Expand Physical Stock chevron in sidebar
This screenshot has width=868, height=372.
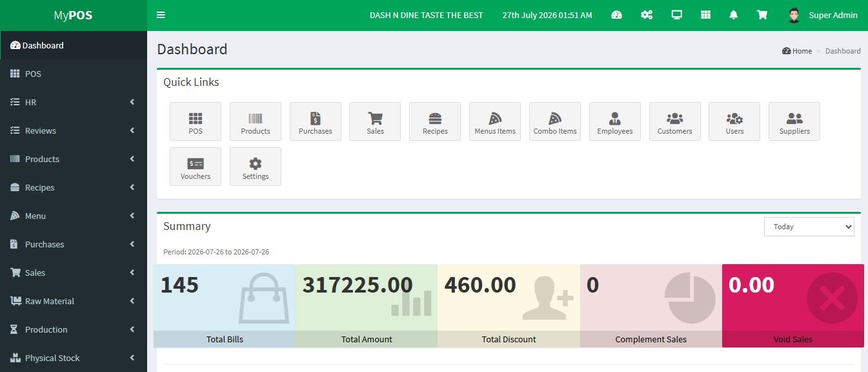tap(132, 358)
